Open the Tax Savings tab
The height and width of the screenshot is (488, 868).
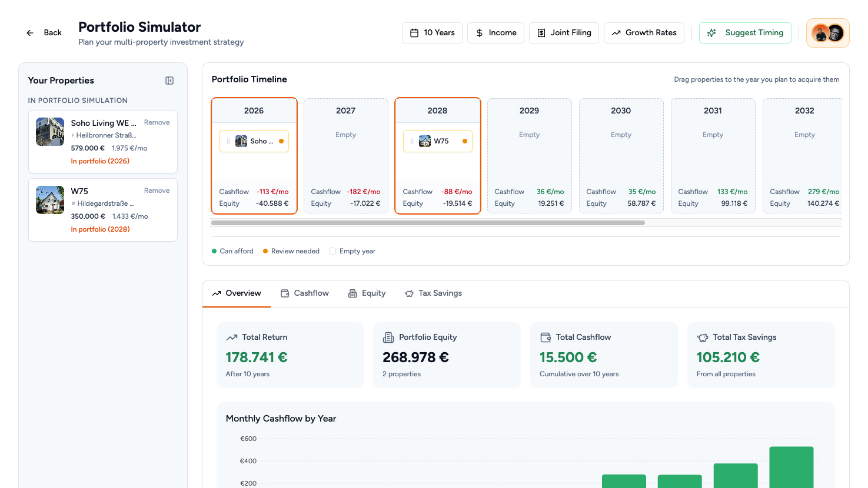[x=433, y=293]
